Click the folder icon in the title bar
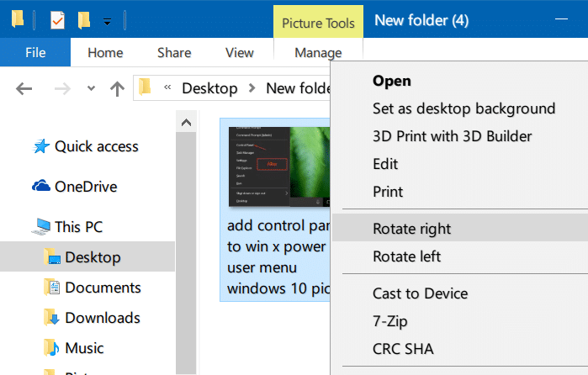Screen dimensions: 588x375 [x=18, y=18]
